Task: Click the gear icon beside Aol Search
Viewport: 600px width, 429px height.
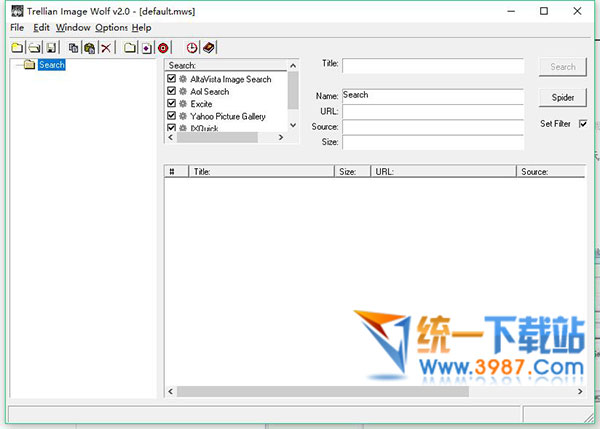Action: [183, 91]
